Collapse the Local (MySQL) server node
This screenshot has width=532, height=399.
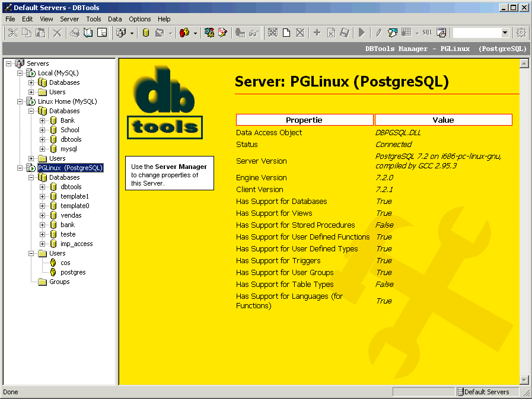pyautogui.click(x=20, y=73)
